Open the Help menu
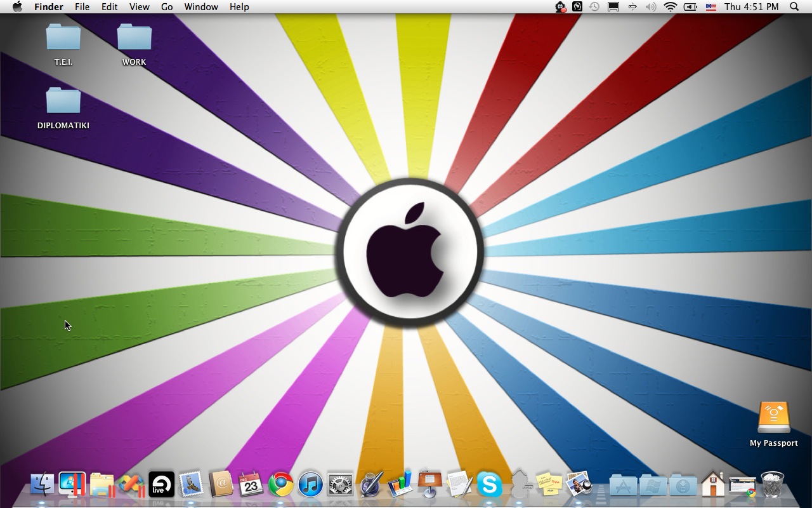812x508 pixels. (x=239, y=7)
